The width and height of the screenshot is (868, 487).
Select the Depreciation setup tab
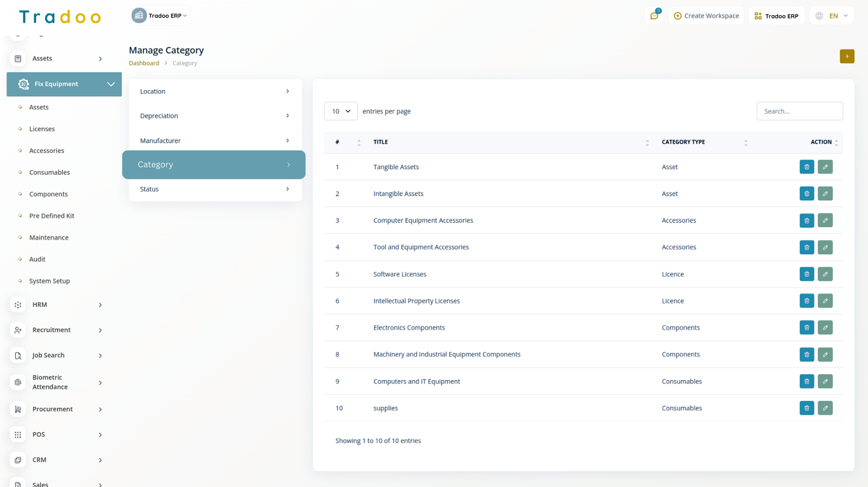click(215, 116)
